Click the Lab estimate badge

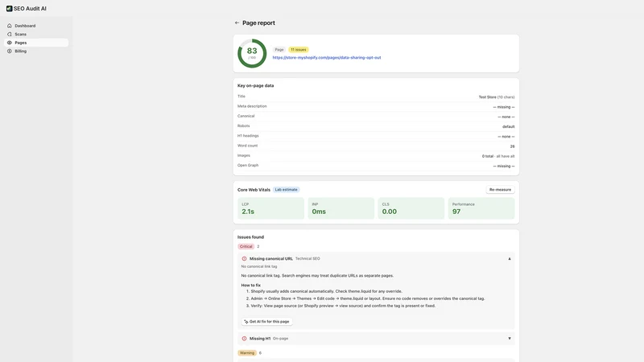click(x=287, y=190)
